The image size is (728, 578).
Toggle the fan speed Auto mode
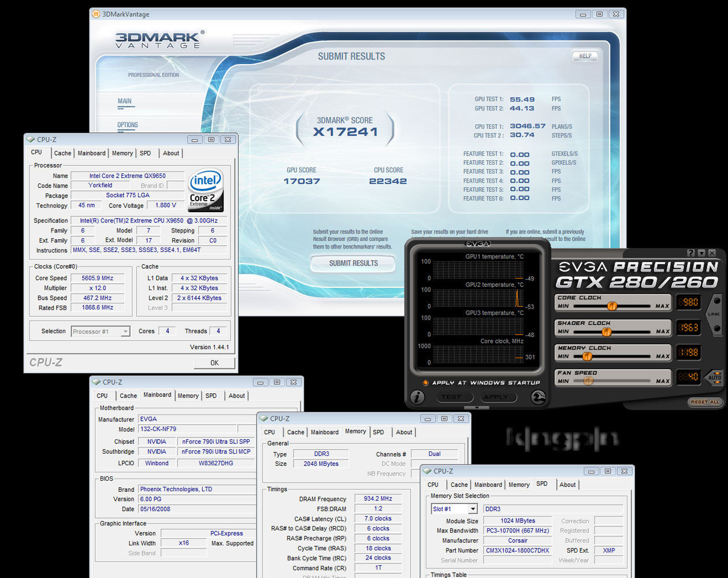(x=715, y=376)
